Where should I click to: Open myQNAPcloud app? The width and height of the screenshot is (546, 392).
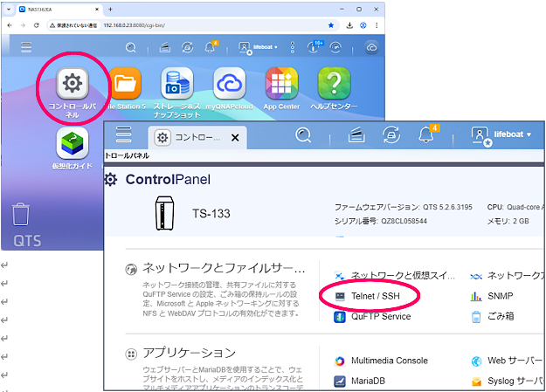[231, 86]
